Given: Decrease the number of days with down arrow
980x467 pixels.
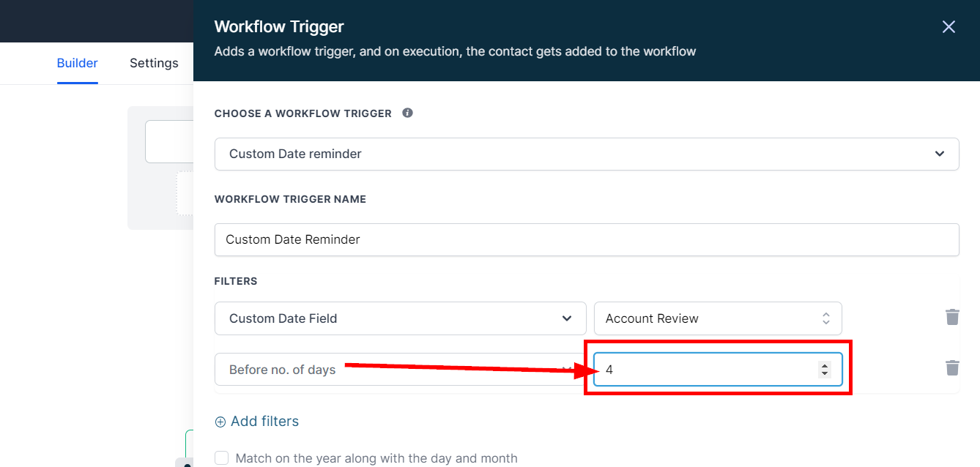Looking at the screenshot, I should pos(825,373).
